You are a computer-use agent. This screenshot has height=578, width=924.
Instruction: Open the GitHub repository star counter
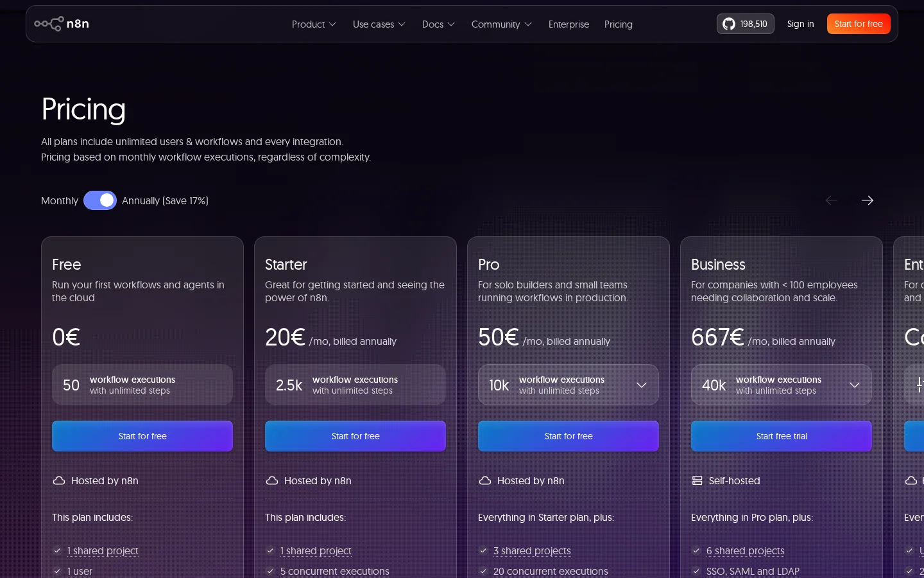746,24
